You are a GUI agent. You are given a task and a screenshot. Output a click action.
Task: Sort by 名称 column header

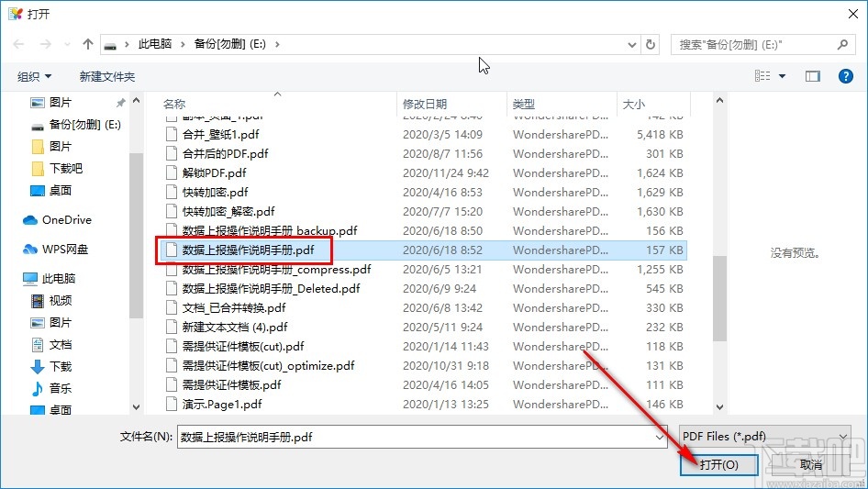click(174, 104)
